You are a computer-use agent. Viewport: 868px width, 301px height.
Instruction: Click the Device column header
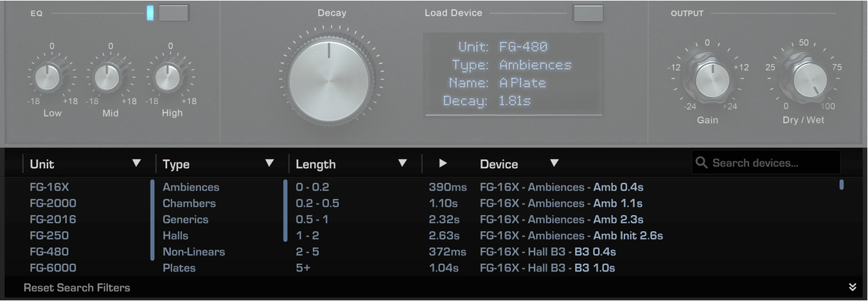[x=499, y=164]
